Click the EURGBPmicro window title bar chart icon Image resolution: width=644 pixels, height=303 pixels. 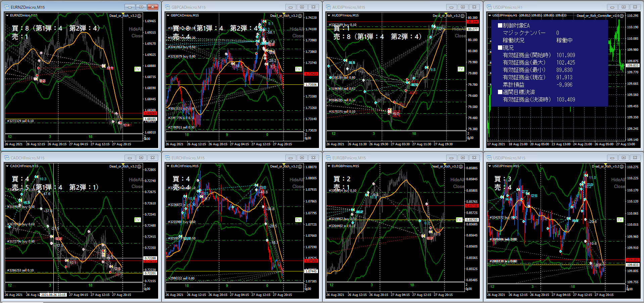[x=328, y=158]
